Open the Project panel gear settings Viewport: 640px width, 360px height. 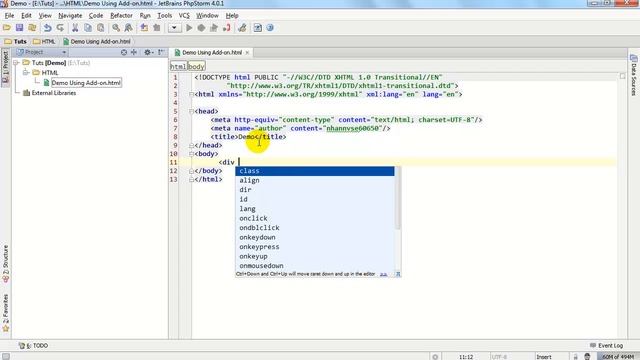(148, 52)
